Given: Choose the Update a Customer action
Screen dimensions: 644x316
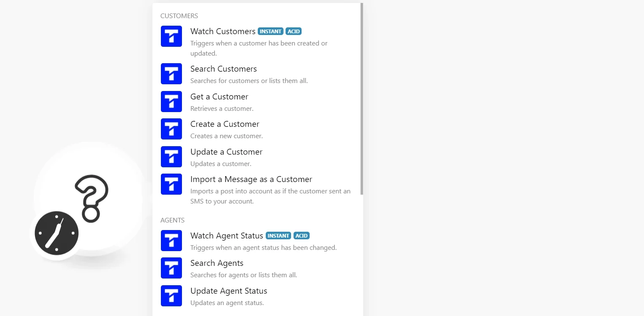Looking at the screenshot, I should (257, 157).
